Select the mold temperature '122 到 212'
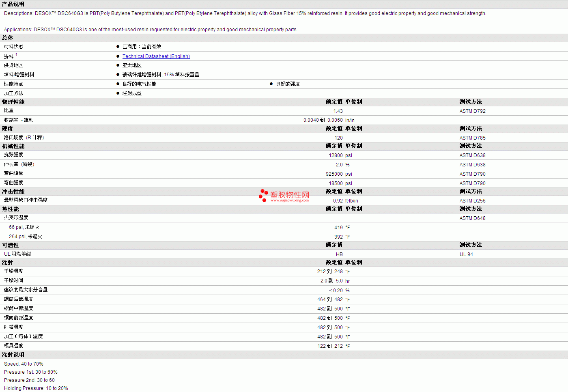 coord(330,346)
